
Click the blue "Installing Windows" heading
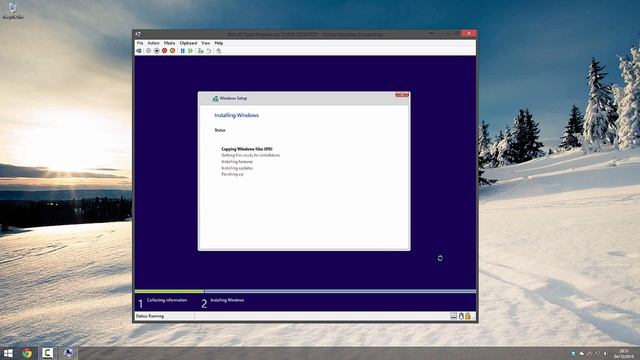click(236, 115)
